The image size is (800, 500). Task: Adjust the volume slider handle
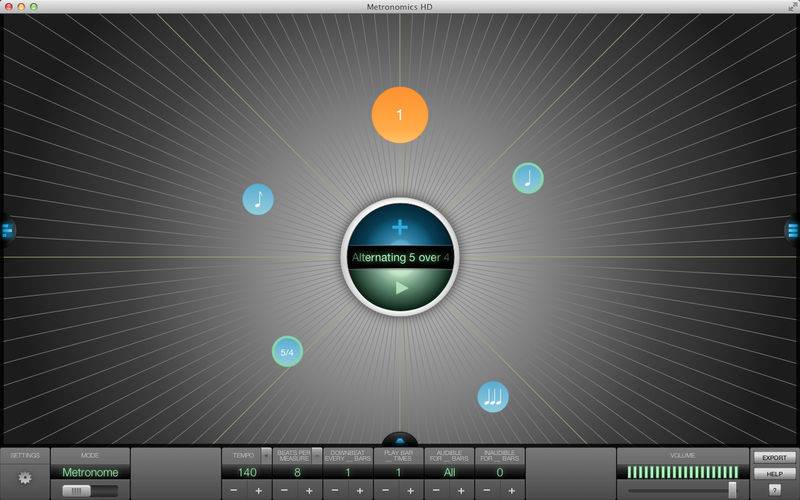[x=732, y=489]
